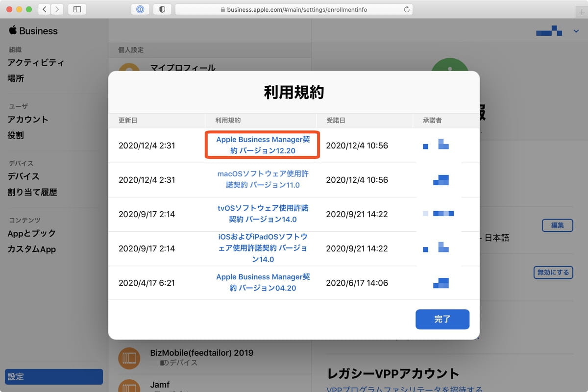Click the 完了 button
This screenshot has width=588, height=392.
[442, 319]
